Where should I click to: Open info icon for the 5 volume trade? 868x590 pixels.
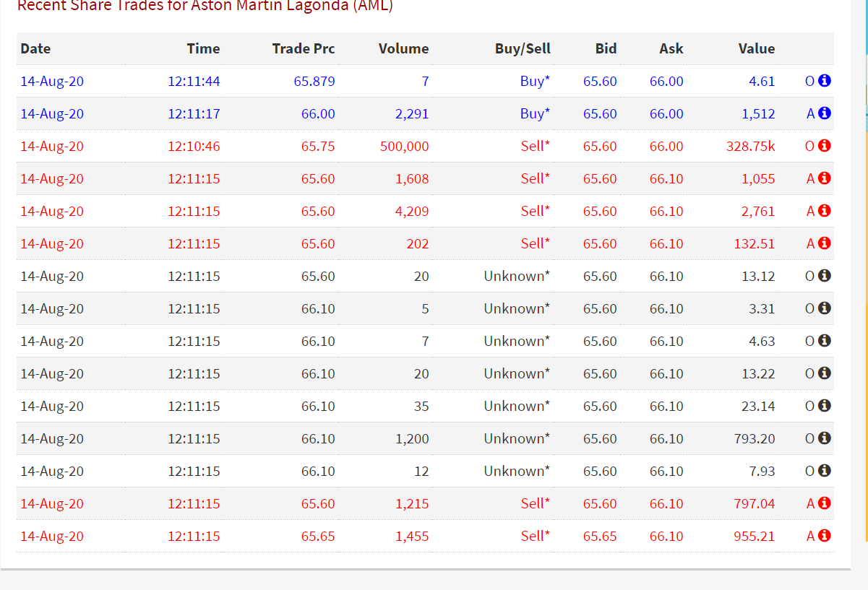point(824,308)
